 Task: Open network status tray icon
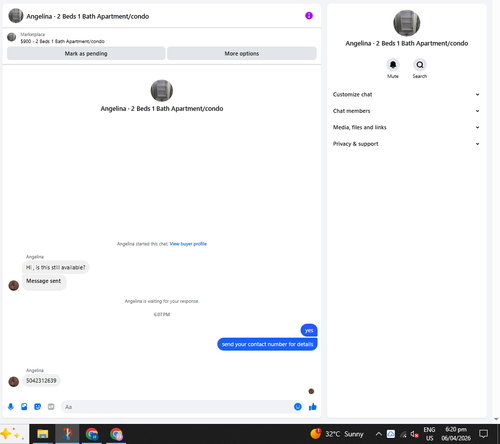pos(404,434)
